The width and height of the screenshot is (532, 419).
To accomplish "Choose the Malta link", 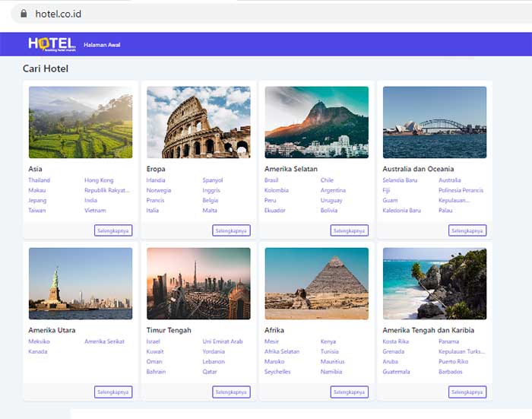I will pyautogui.click(x=210, y=210).
